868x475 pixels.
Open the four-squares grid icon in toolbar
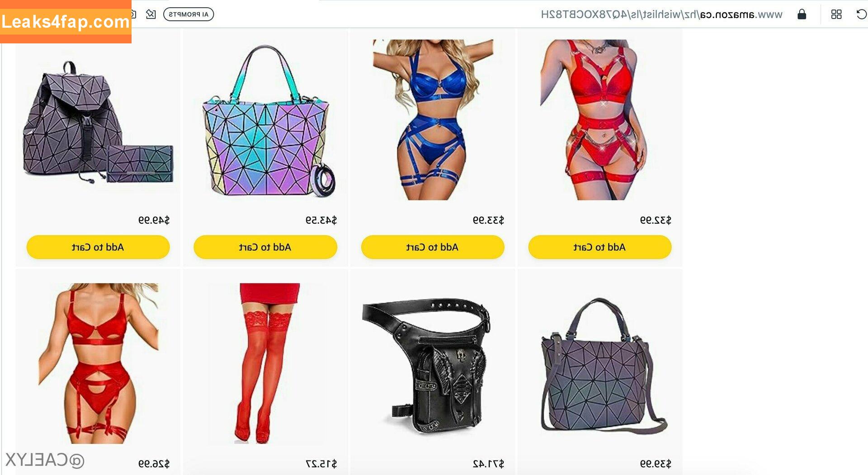click(836, 14)
